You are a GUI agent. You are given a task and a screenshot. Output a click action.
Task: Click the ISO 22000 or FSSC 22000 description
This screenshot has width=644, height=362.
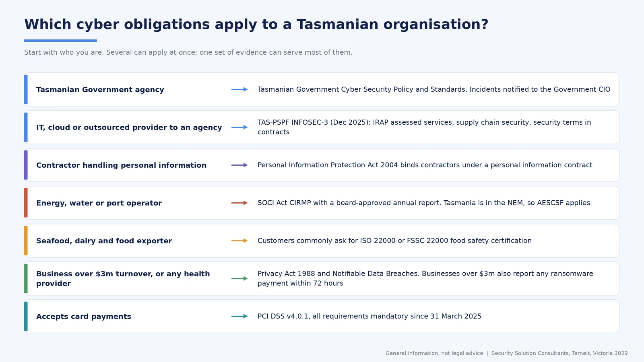click(x=394, y=241)
